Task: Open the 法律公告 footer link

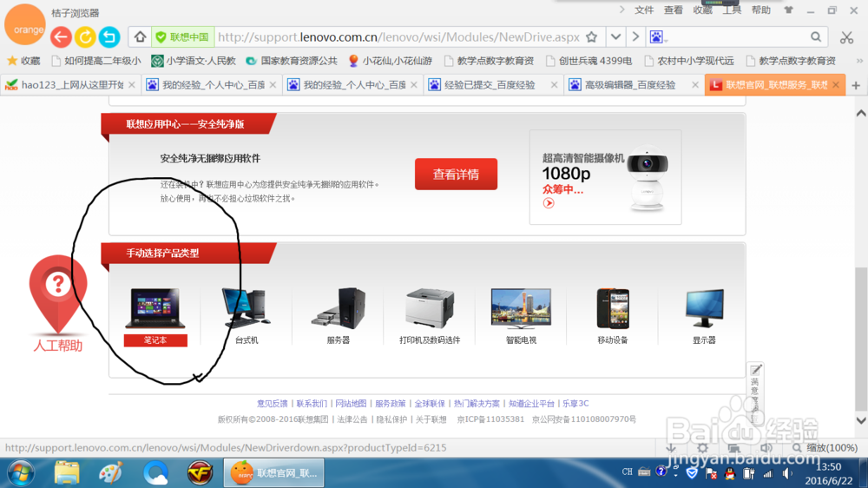Action: (x=352, y=419)
